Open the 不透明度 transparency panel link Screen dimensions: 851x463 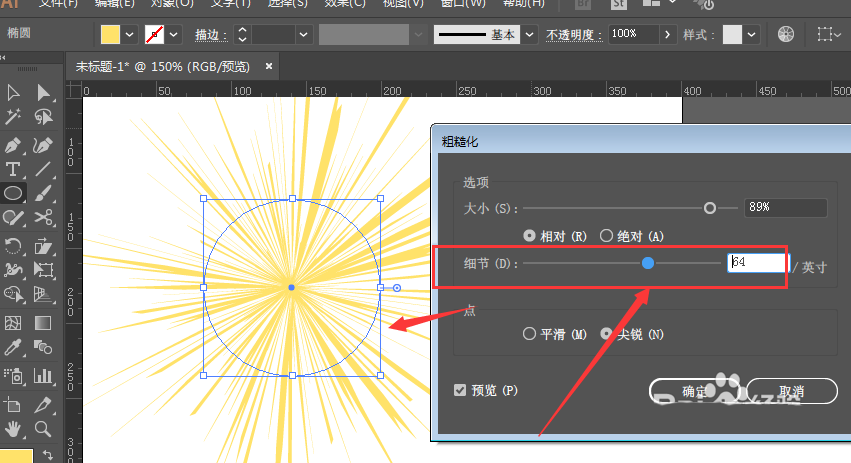click(574, 35)
